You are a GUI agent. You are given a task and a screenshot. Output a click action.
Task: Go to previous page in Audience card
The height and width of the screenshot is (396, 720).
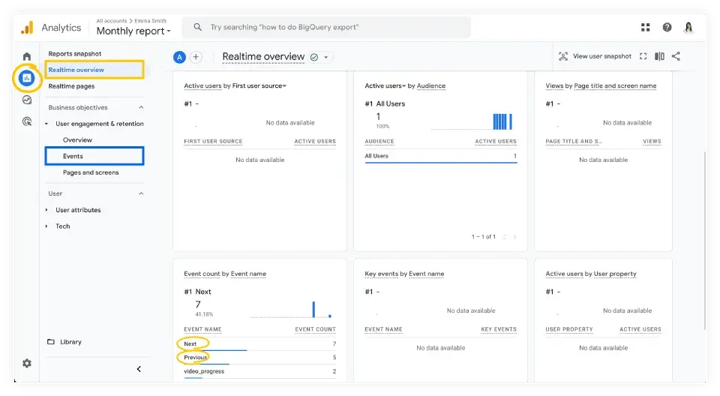click(x=504, y=237)
